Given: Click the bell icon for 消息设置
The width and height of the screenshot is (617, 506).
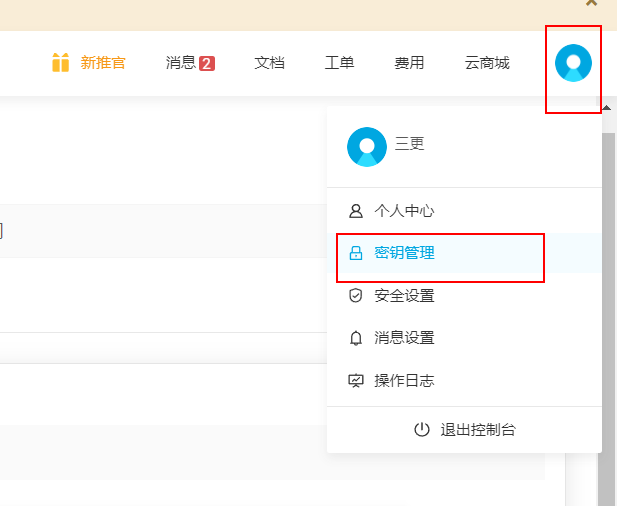Looking at the screenshot, I should coord(355,338).
